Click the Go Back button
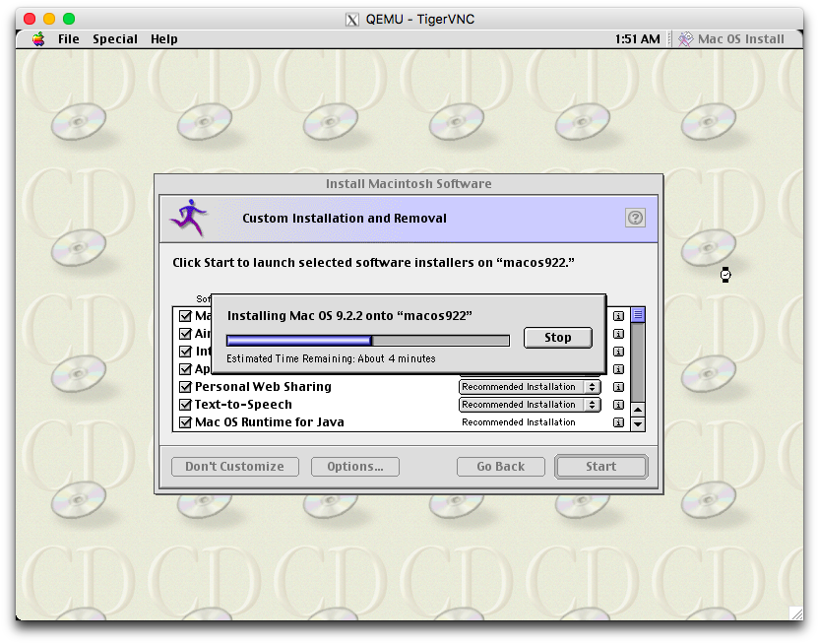 (x=500, y=467)
